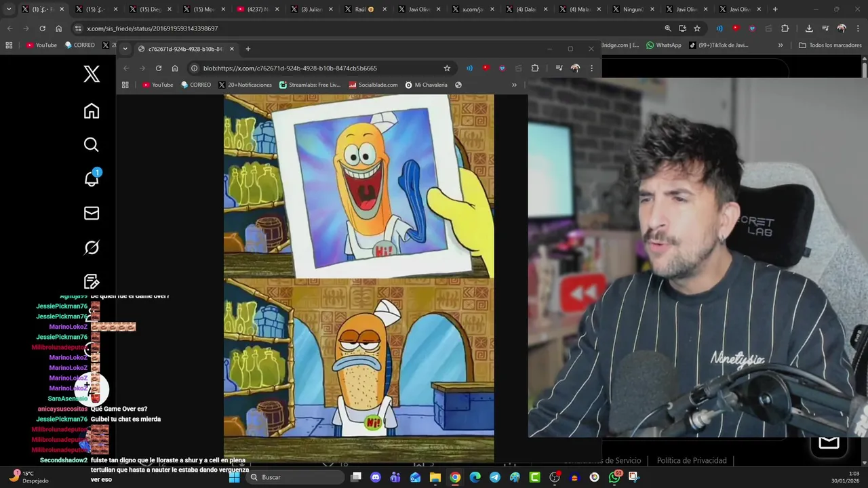Open Windows Start menu

pos(235,477)
